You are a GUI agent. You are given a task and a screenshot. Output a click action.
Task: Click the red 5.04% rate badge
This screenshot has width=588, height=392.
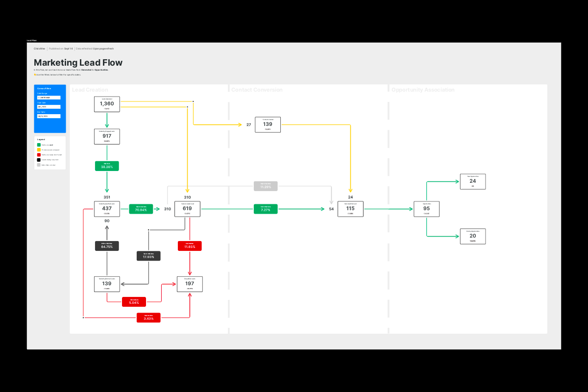point(134,302)
